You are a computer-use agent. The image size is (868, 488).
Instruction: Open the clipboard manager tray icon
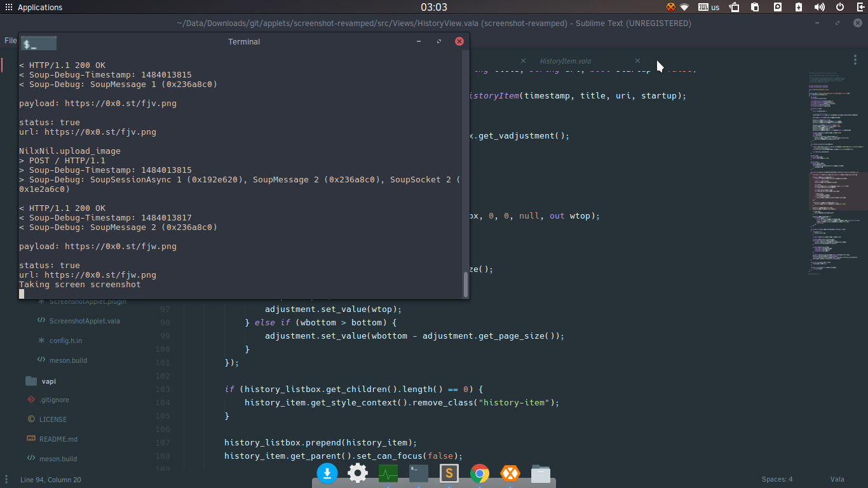(x=756, y=8)
